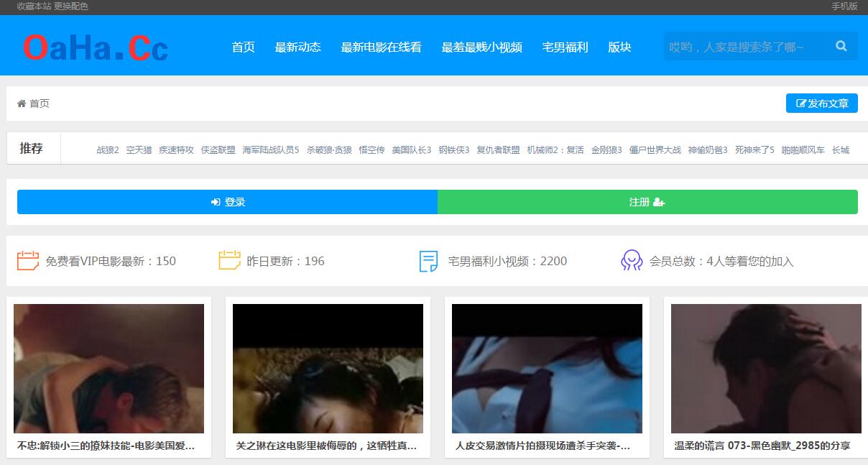868x465 pixels.
Task: Open the recommended tag 啪啪顺风车
Action: click(x=803, y=150)
